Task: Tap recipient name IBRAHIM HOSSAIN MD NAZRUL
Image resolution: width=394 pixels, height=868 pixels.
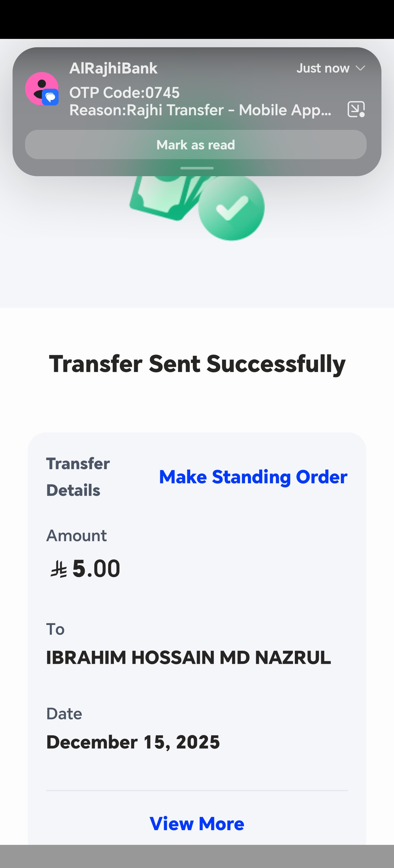Action: [188, 657]
